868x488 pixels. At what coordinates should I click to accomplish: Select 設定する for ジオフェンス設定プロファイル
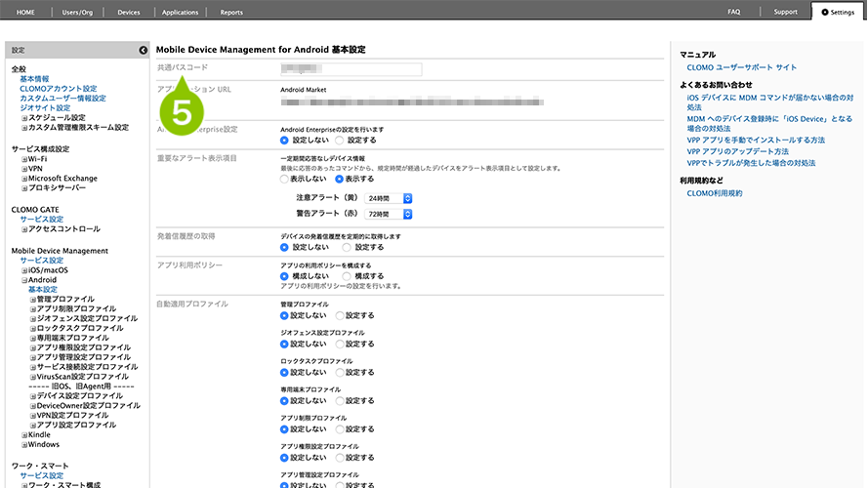[x=340, y=345]
